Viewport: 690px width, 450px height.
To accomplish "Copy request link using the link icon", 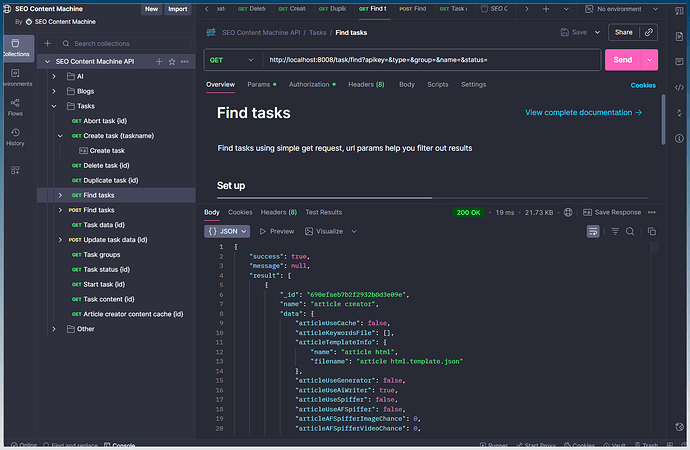I will (x=648, y=32).
